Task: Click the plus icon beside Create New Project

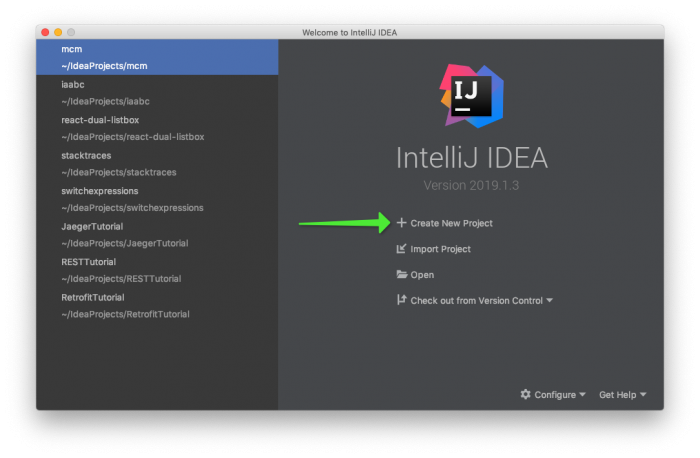Action: [x=401, y=223]
